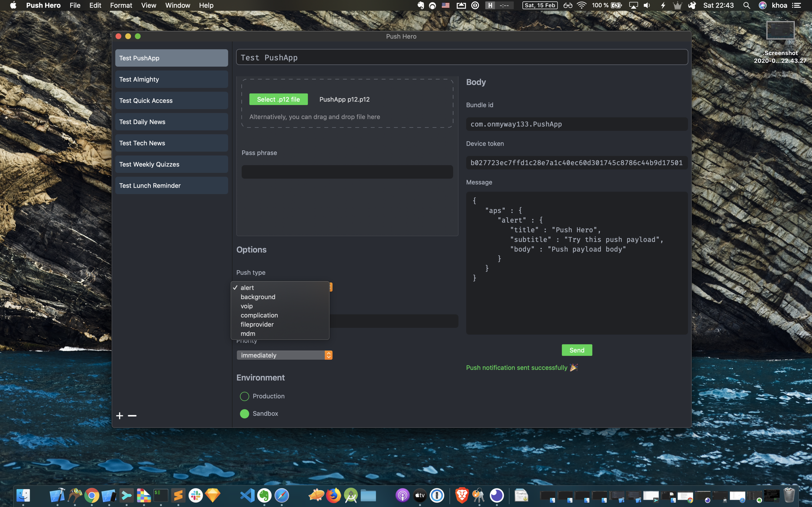Open Visual Studio Code from the dock
Viewport: 812px width, 507px height.
(247, 495)
